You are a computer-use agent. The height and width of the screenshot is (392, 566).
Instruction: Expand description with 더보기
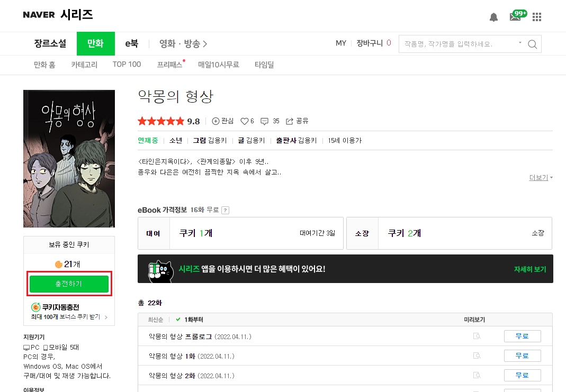[541, 177]
